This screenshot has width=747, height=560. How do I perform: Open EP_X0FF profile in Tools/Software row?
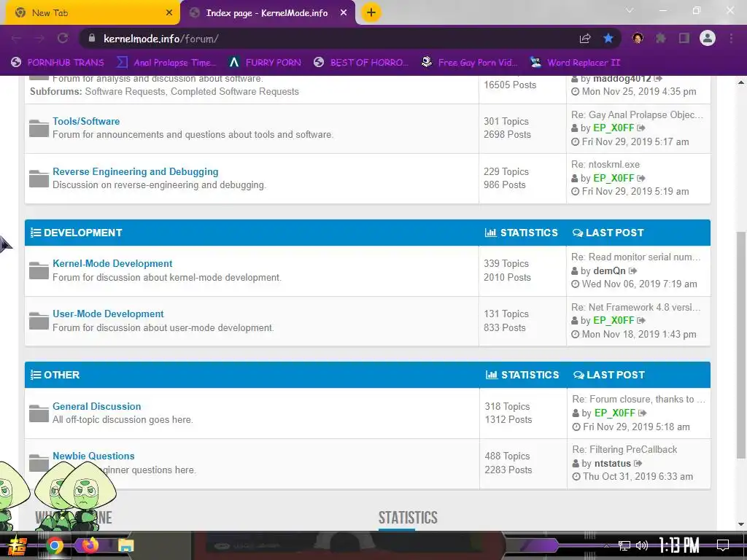coord(614,128)
